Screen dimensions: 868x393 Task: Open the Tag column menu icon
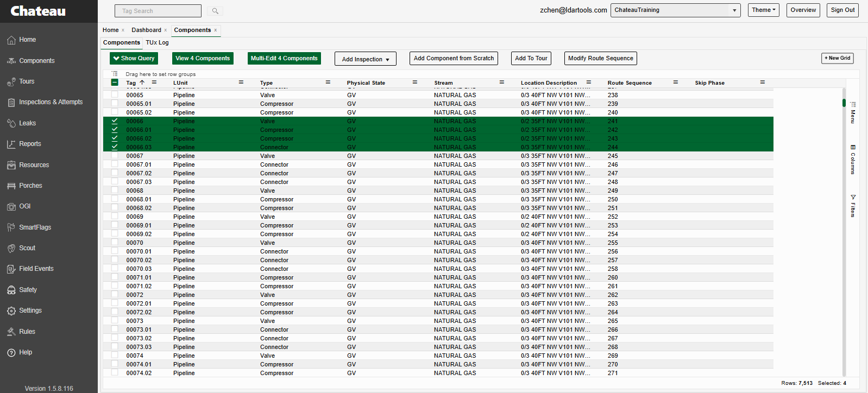(x=154, y=83)
